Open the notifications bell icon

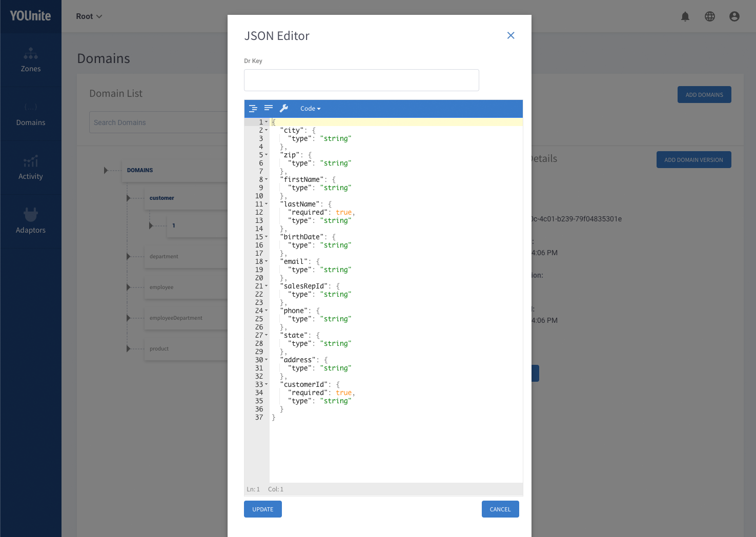685,16
